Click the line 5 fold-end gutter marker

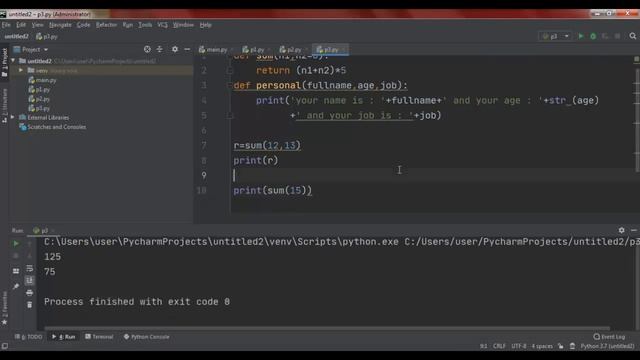click(230, 116)
